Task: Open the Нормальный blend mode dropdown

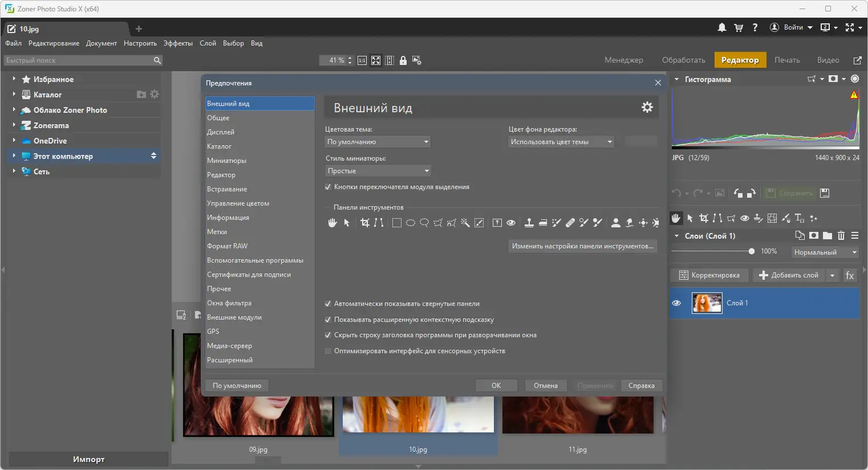Action: pos(825,252)
